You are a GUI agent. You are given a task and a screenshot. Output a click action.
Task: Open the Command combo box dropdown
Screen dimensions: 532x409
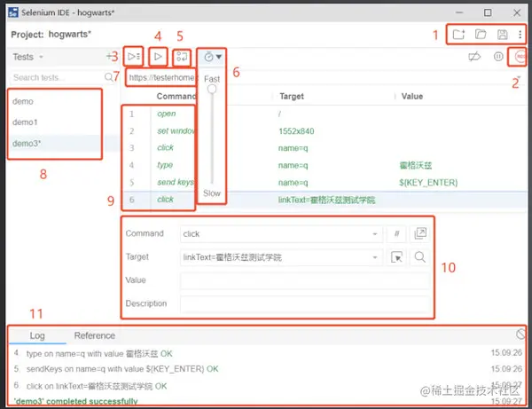click(374, 234)
